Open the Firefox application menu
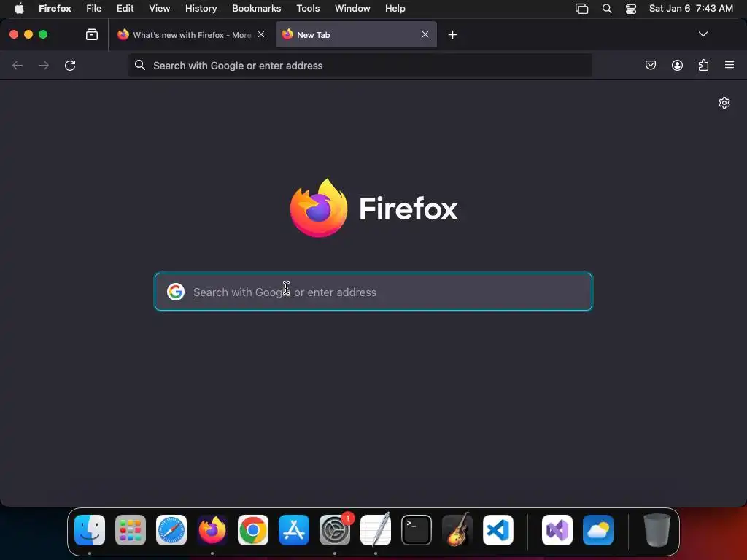This screenshot has height=560, width=747. [55, 8]
